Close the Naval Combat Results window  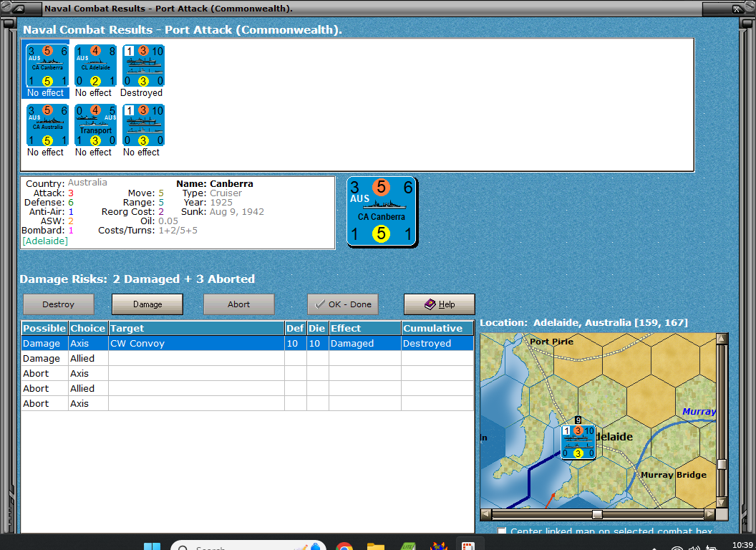pyautogui.click(x=737, y=8)
